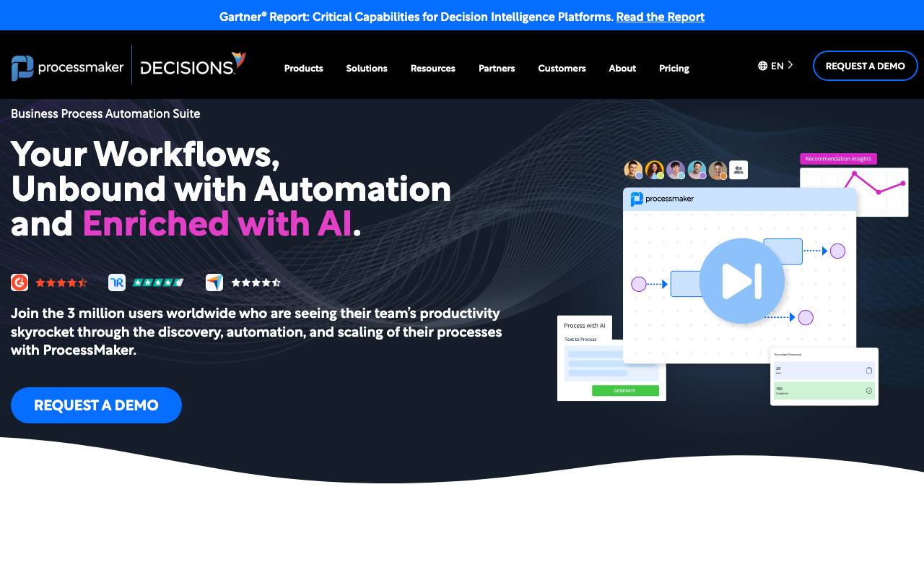
Task: Open the Solutions menu
Action: 367,68
